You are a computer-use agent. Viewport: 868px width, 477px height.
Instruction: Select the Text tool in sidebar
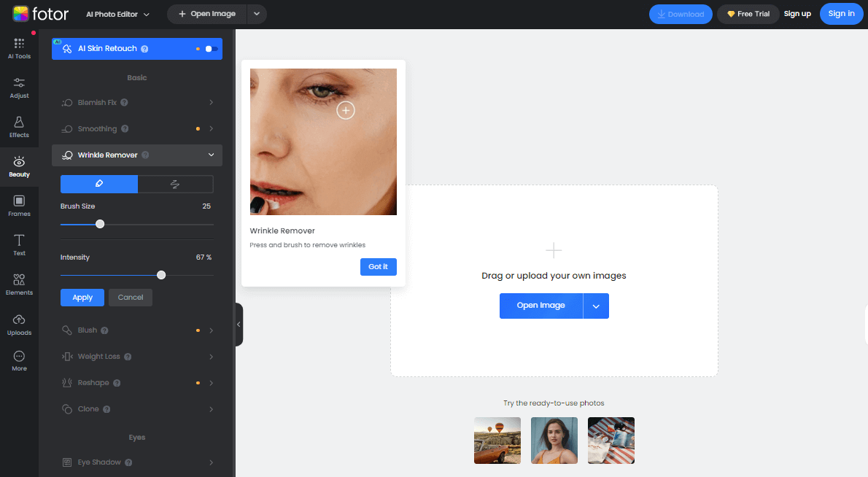(x=19, y=245)
